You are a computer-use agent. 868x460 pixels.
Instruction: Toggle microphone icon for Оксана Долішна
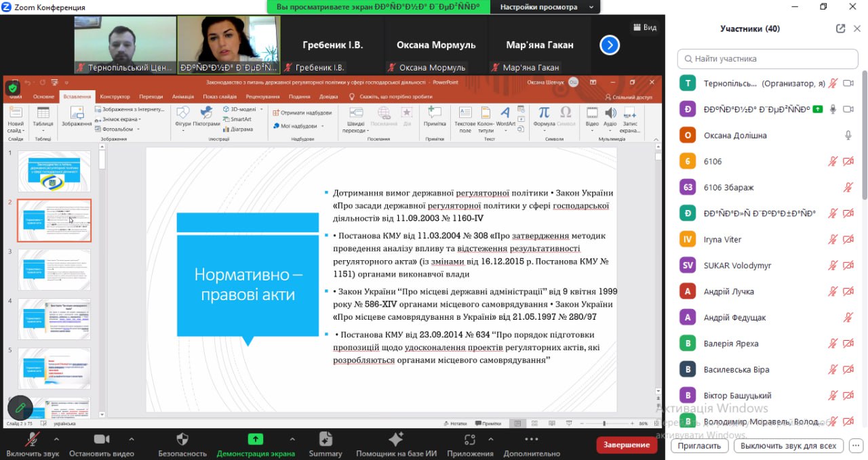[x=848, y=135]
